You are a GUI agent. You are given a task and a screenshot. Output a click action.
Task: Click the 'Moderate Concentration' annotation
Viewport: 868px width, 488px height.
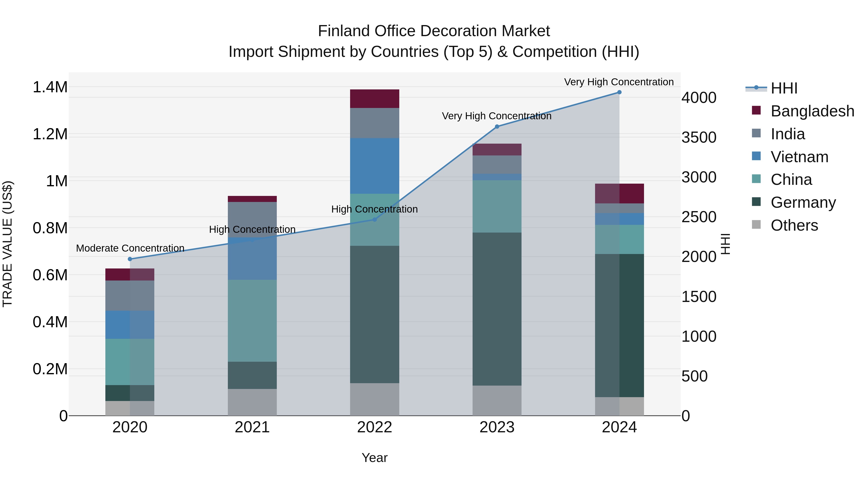coord(130,248)
